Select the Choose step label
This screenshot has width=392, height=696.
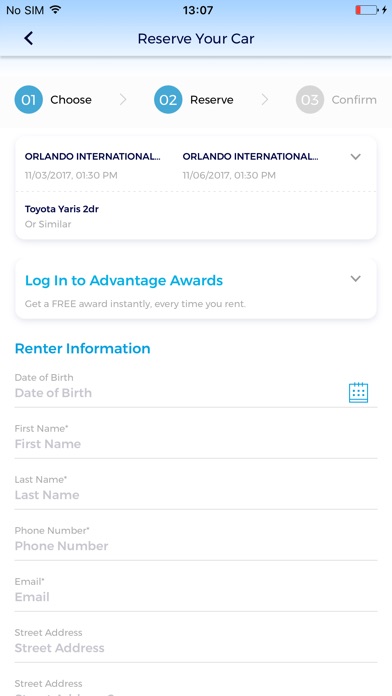pos(71,100)
